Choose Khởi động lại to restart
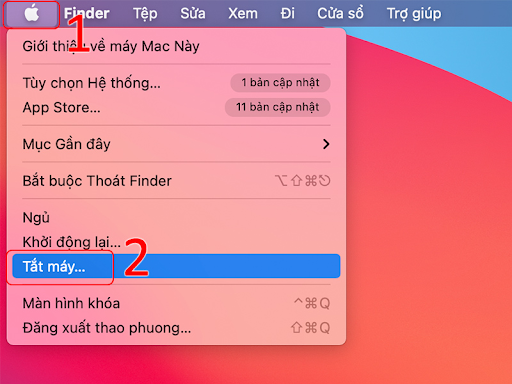The image size is (512, 384). 176,242
